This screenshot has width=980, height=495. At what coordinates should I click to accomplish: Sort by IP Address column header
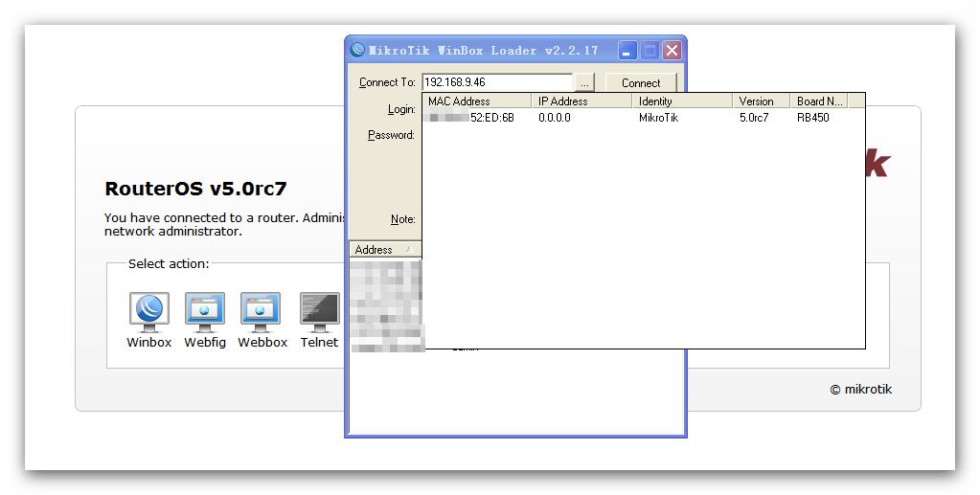[x=581, y=101]
